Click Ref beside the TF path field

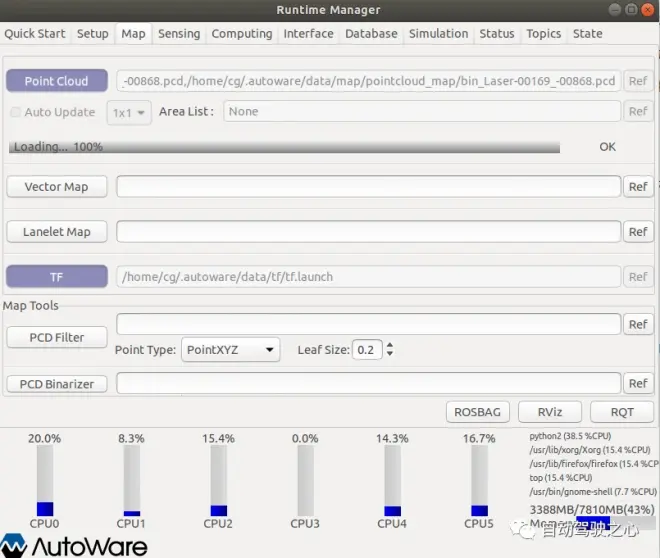pyautogui.click(x=638, y=276)
